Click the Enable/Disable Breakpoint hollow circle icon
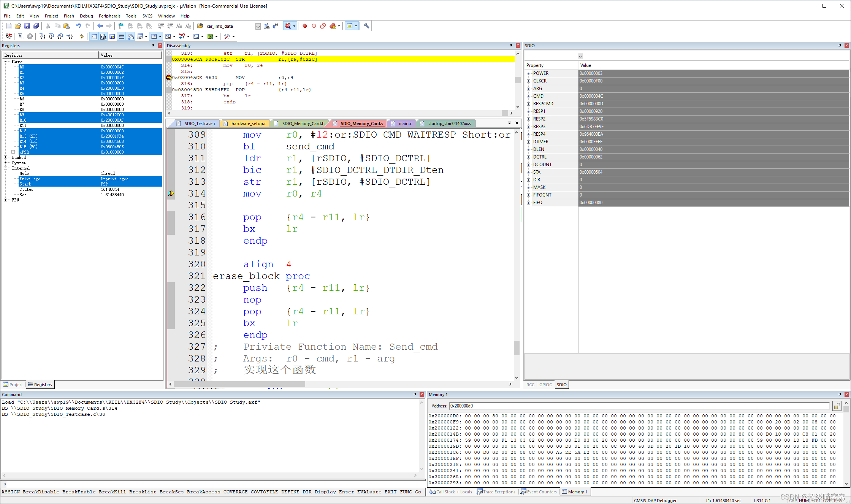The width and height of the screenshot is (851, 504). coord(314,26)
